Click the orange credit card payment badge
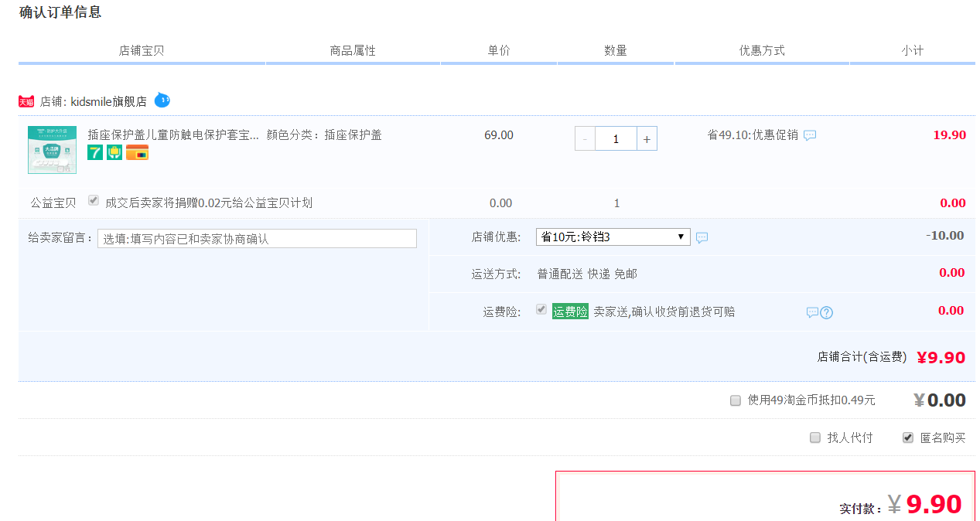 (137, 152)
